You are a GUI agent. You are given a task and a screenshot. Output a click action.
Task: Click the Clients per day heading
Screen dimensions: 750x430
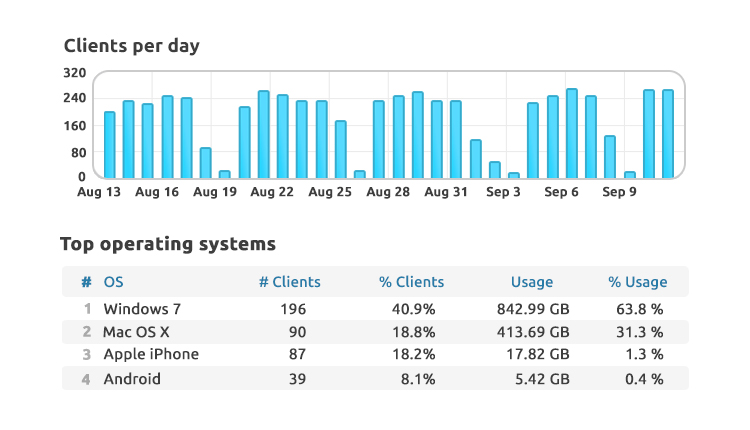point(131,46)
